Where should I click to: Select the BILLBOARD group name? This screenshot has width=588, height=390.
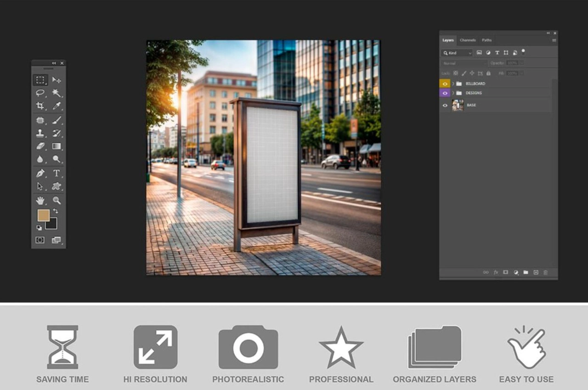point(475,84)
